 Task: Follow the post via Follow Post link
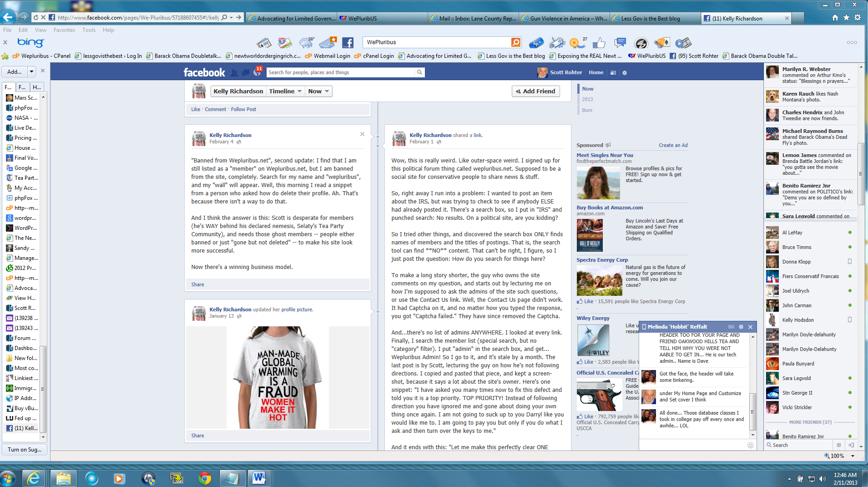pyautogui.click(x=243, y=109)
